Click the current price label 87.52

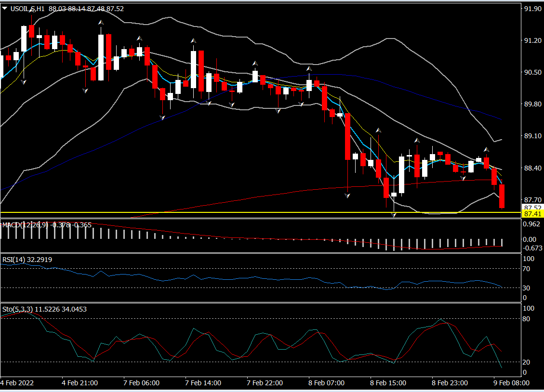point(532,208)
